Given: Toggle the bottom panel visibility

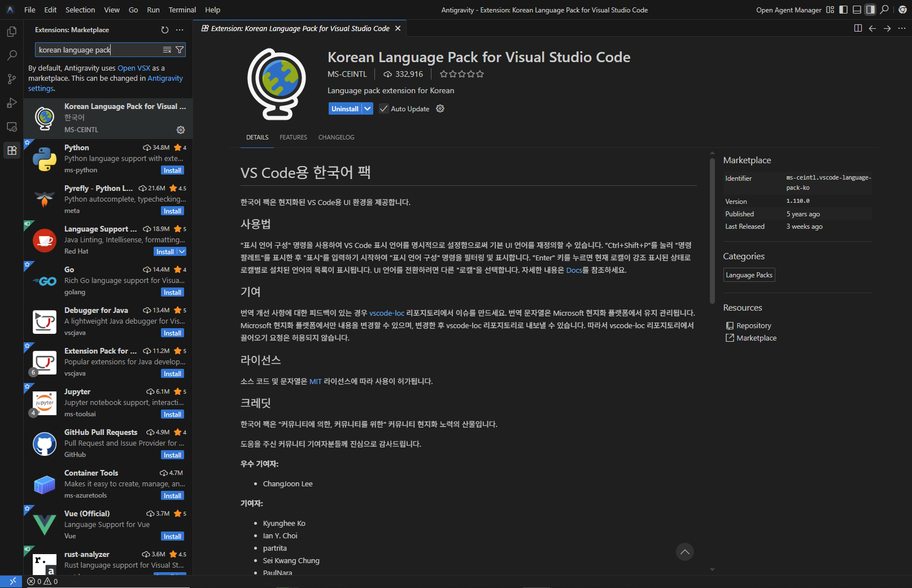Looking at the screenshot, I should [x=857, y=10].
